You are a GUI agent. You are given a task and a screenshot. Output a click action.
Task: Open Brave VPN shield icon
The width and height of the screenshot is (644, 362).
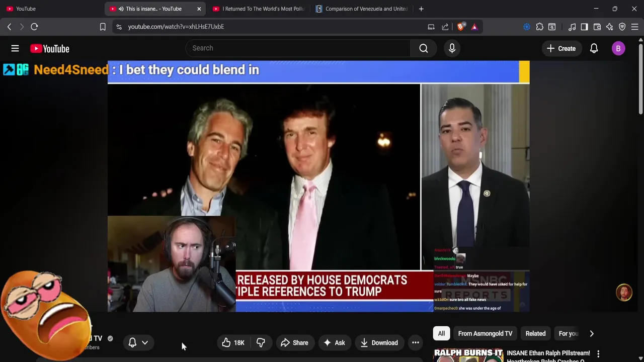(x=622, y=27)
